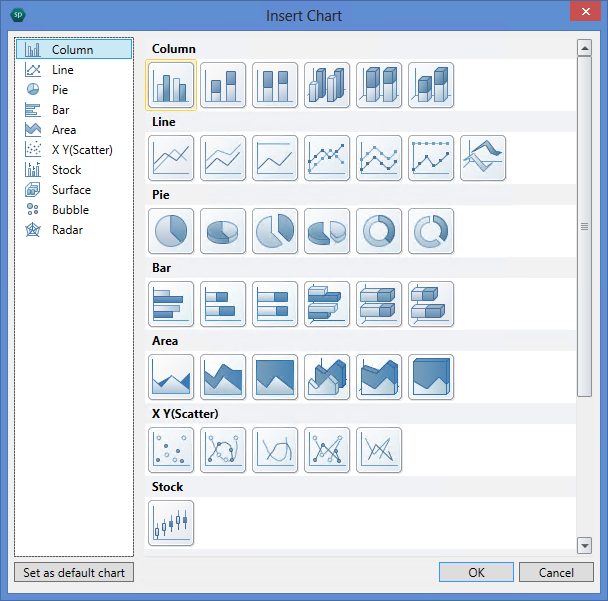Image resolution: width=608 pixels, height=601 pixels.
Task: Pick scatter with smooth lines only
Action: (x=275, y=450)
